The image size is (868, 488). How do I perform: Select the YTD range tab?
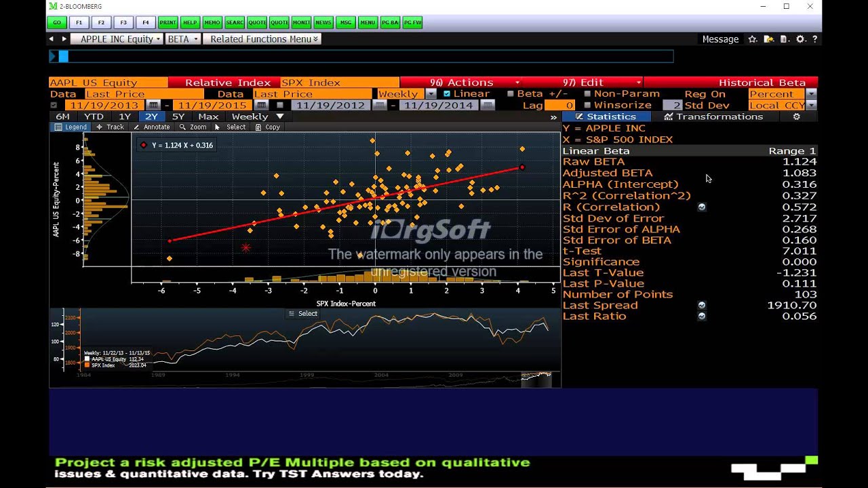(x=94, y=117)
